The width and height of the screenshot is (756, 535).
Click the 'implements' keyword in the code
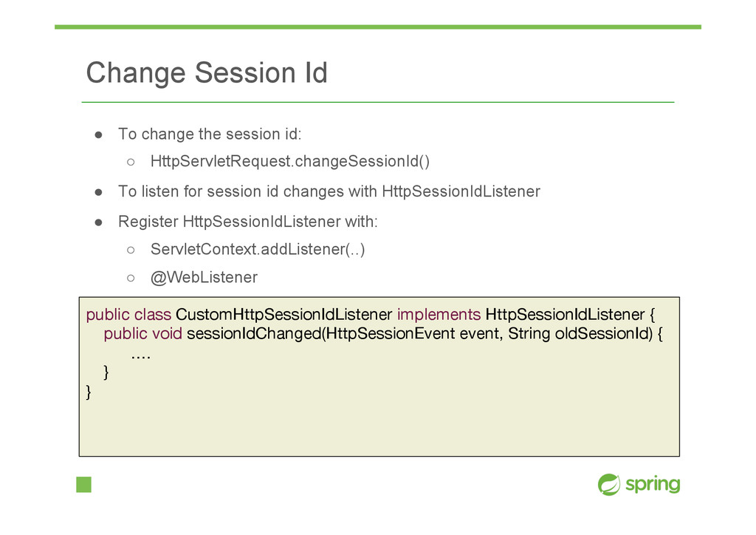point(439,315)
